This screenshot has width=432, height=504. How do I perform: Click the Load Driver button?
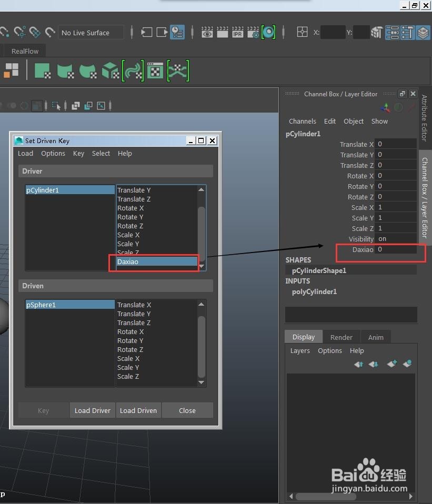coord(93,410)
